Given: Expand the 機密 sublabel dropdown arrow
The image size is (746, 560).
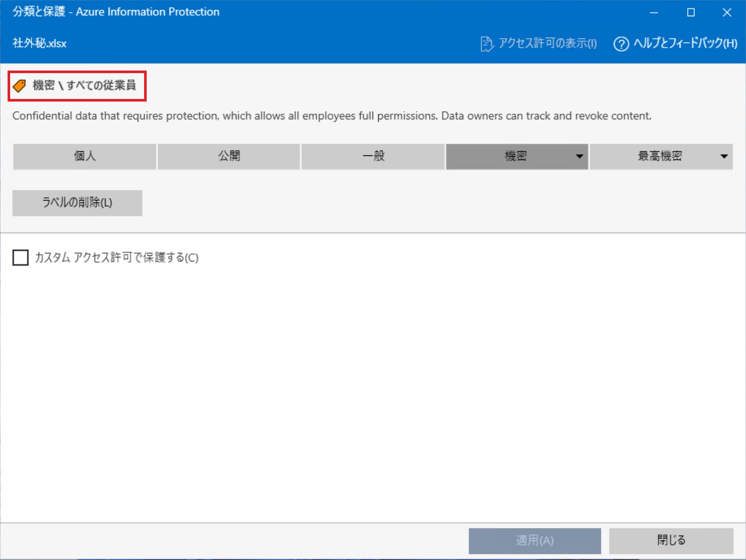Looking at the screenshot, I should (x=580, y=156).
